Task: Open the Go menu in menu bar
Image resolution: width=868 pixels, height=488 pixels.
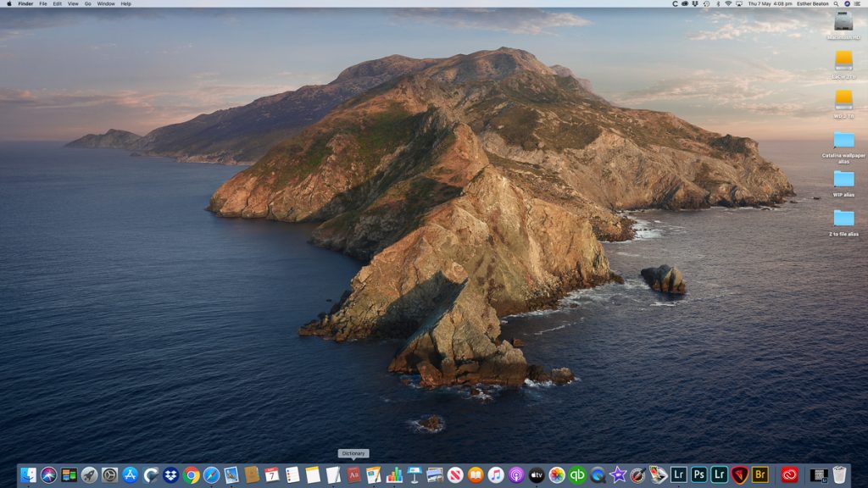Action: click(x=87, y=3)
